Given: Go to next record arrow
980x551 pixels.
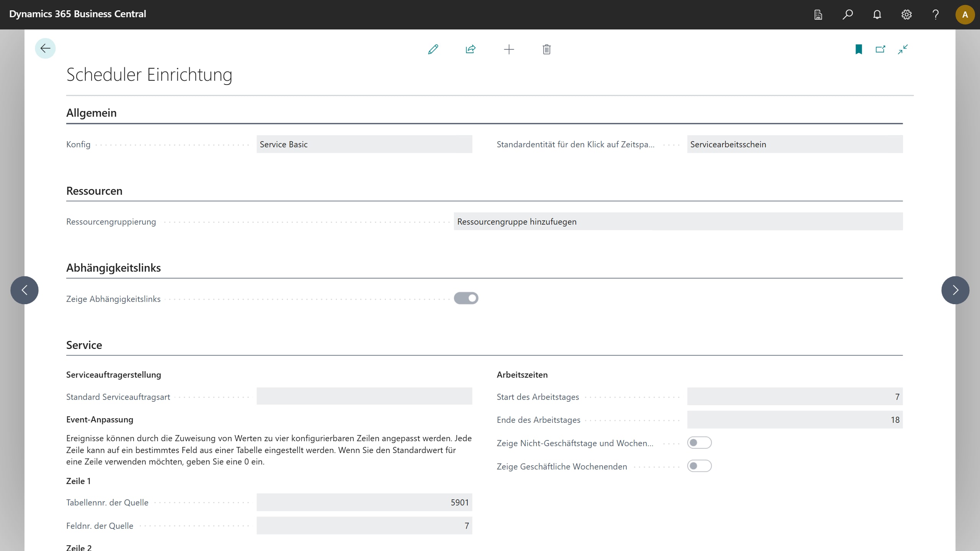Looking at the screenshot, I should click(x=955, y=290).
